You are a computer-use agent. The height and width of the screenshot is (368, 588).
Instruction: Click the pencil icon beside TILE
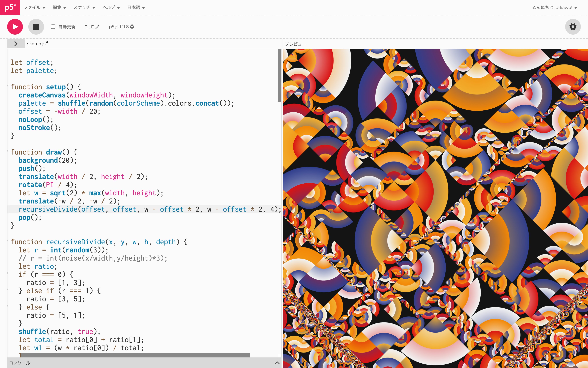click(97, 27)
